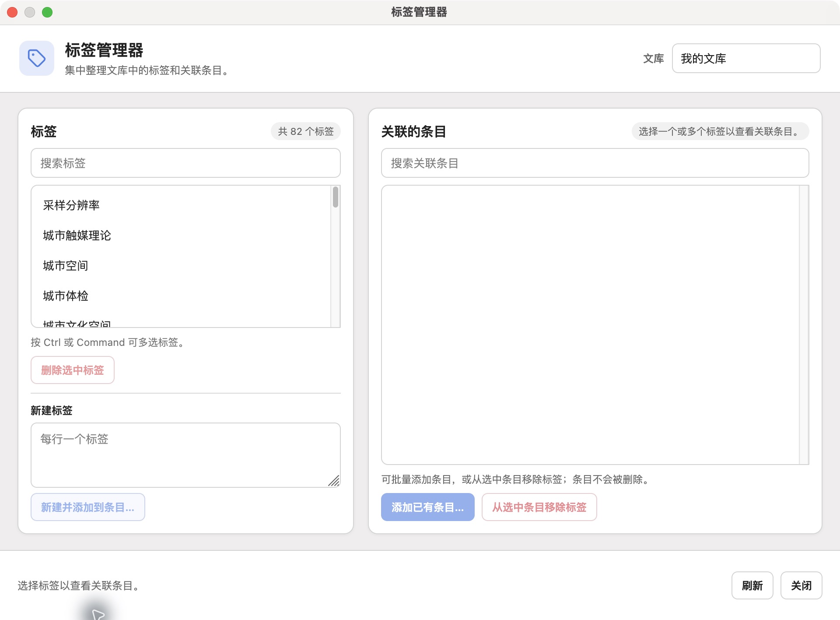Select the tag 城市体检
840x620 pixels.
(181, 296)
